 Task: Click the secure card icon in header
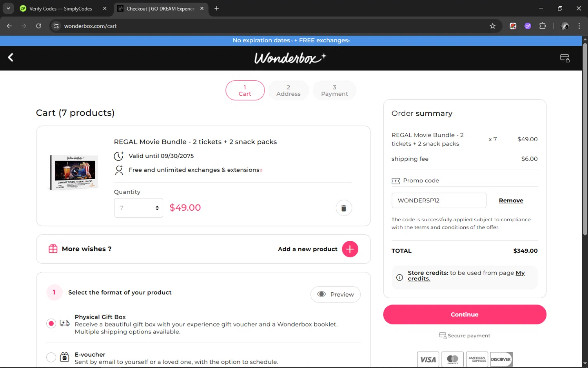(565, 58)
